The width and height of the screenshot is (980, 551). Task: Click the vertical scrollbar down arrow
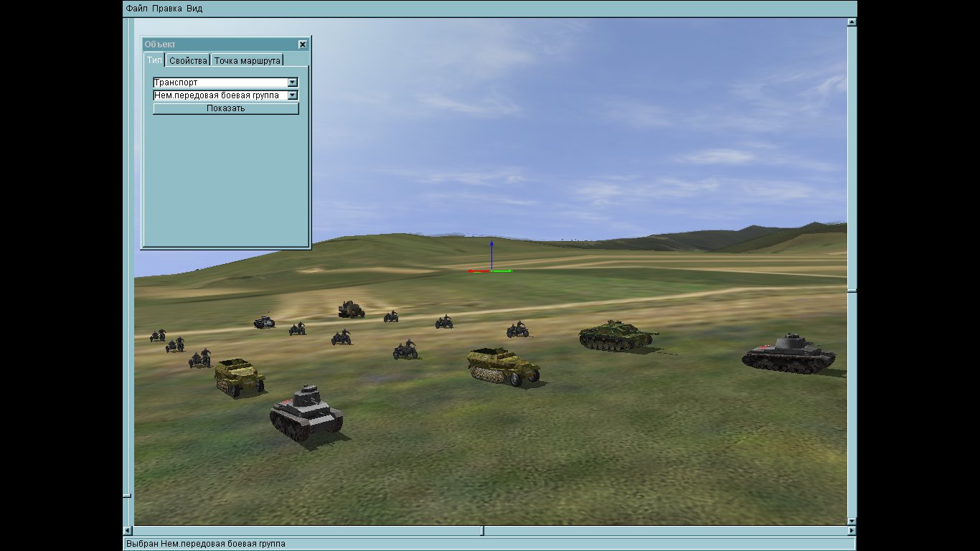pos(852,521)
